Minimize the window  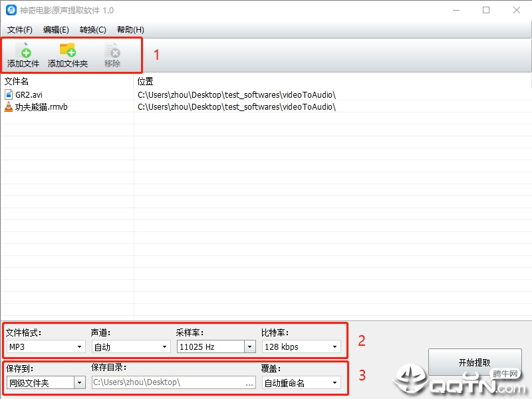[456, 10]
